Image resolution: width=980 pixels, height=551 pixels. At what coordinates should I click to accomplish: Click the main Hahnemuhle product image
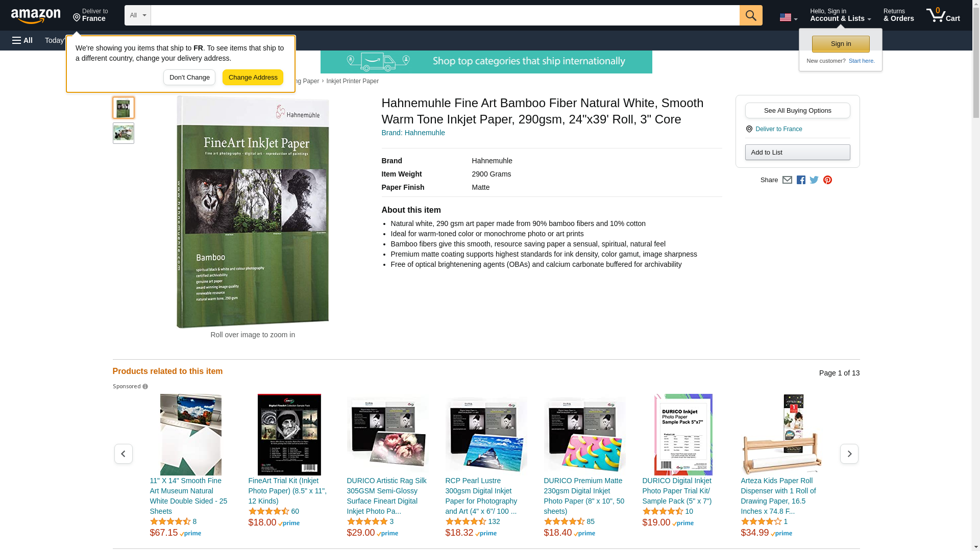pos(253,212)
